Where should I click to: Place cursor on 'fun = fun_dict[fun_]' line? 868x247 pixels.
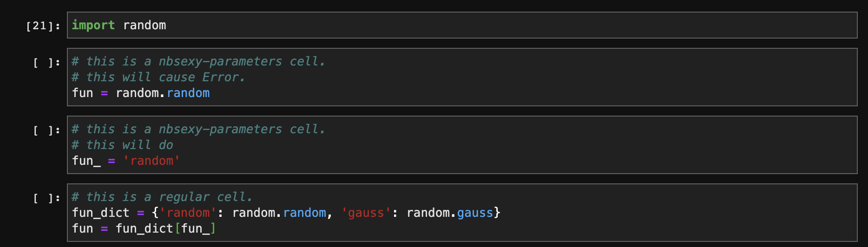144,228
